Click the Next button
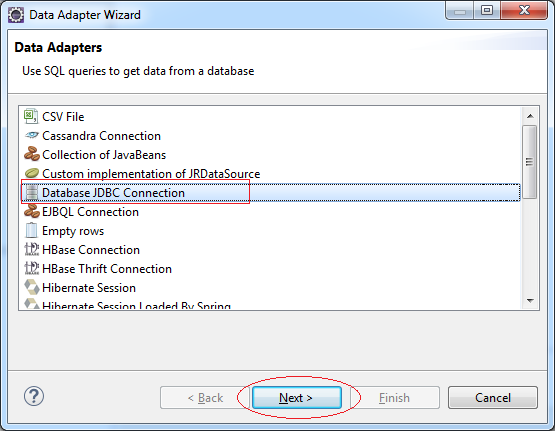This screenshot has height=431, width=555. click(297, 398)
